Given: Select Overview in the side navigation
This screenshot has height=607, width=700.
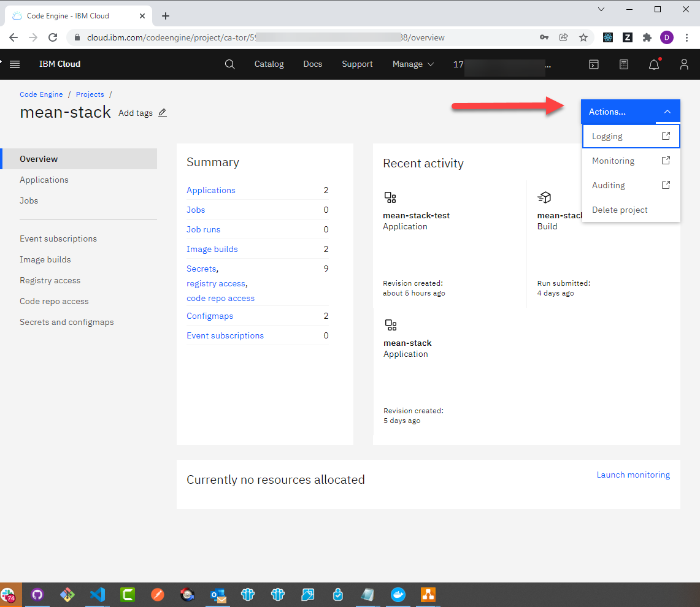Looking at the screenshot, I should point(80,159).
